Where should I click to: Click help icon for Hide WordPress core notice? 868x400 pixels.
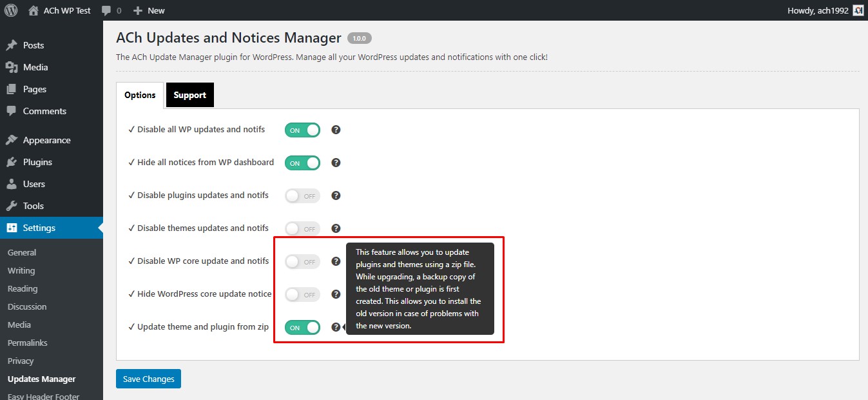coord(336,294)
